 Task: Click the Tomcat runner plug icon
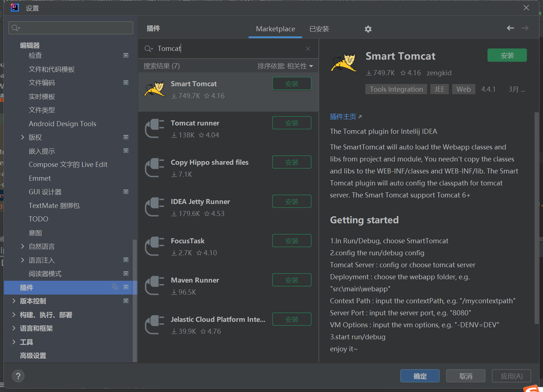click(155, 129)
